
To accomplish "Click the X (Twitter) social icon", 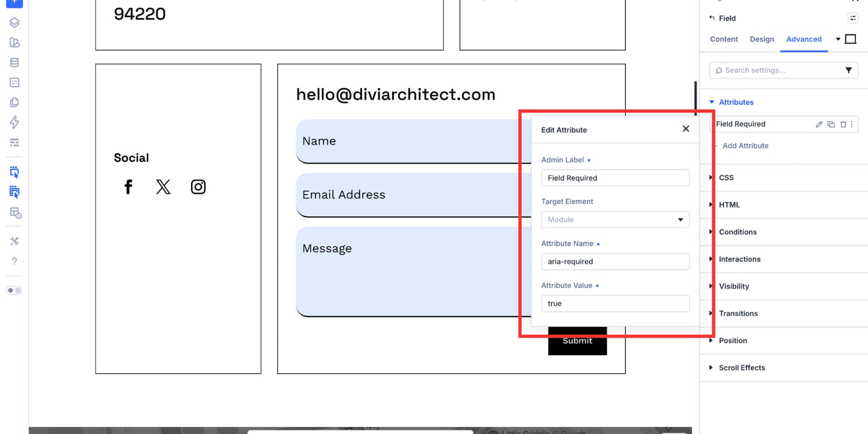I will pos(163,187).
